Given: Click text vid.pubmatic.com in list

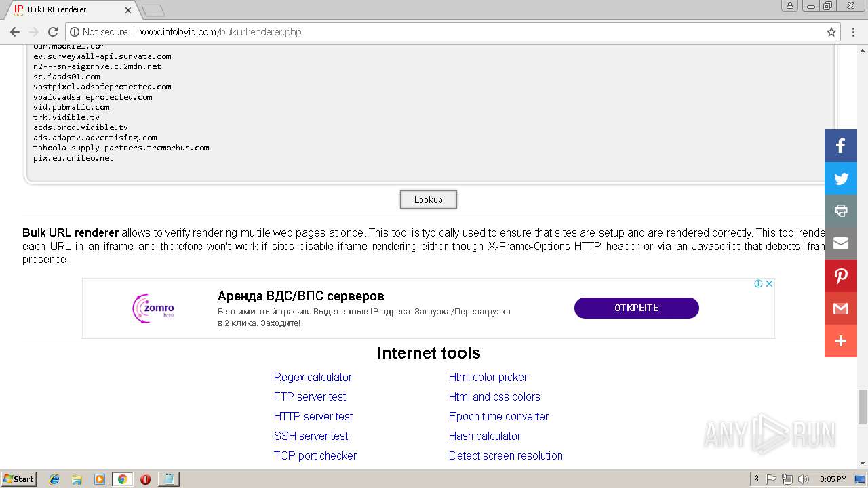Looking at the screenshot, I should click(71, 107).
